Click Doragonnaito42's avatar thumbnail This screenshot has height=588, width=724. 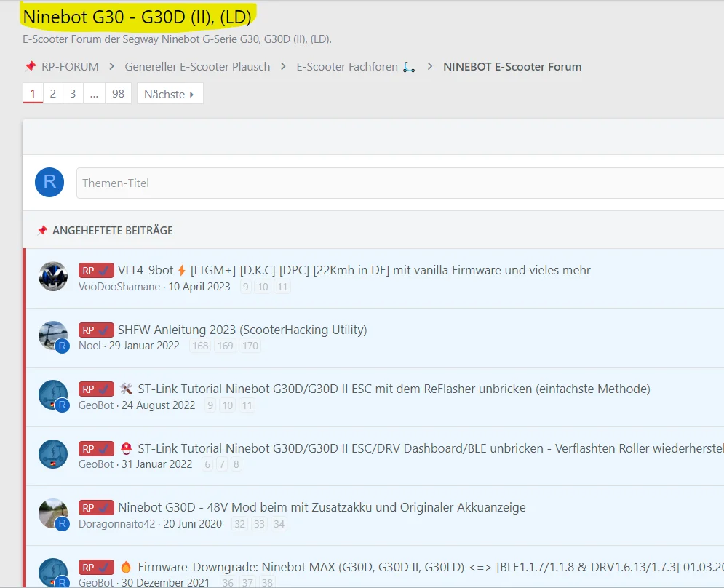pos(52,514)
